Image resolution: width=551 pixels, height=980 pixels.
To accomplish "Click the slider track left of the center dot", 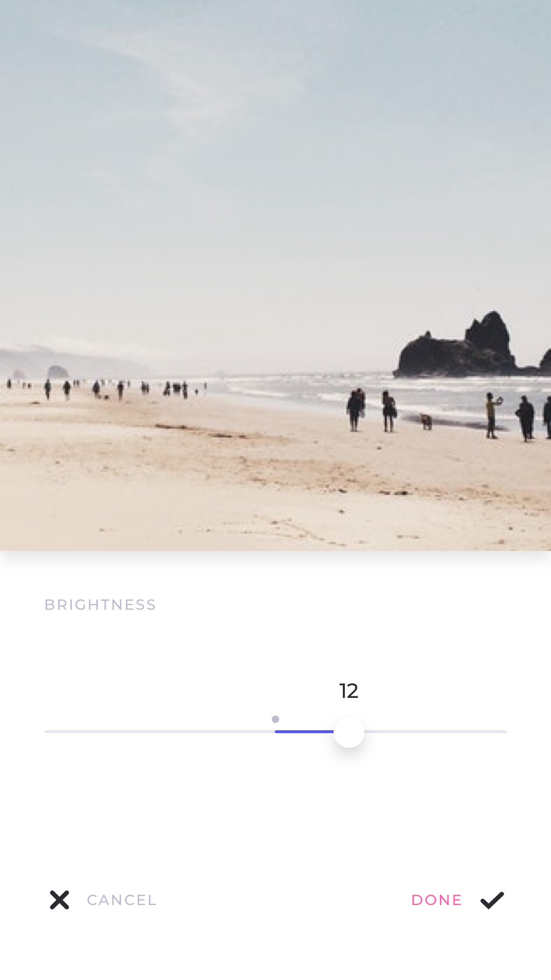I will click(159, 732).
